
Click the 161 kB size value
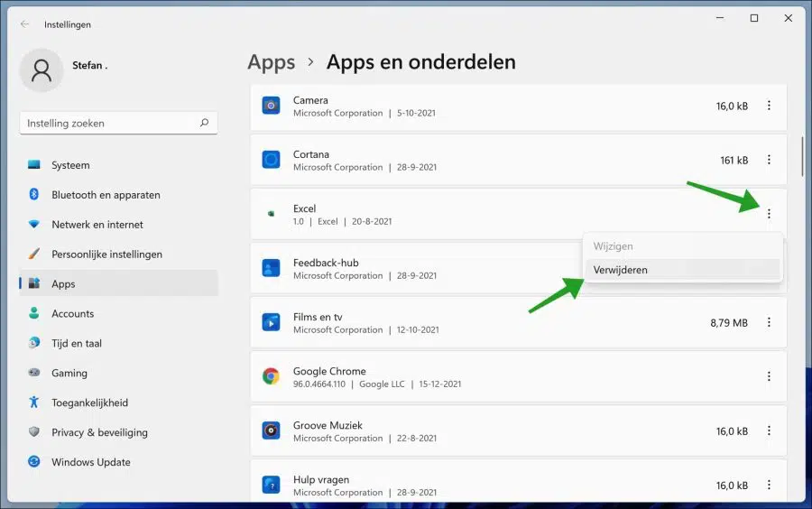(x=734, y=161)
